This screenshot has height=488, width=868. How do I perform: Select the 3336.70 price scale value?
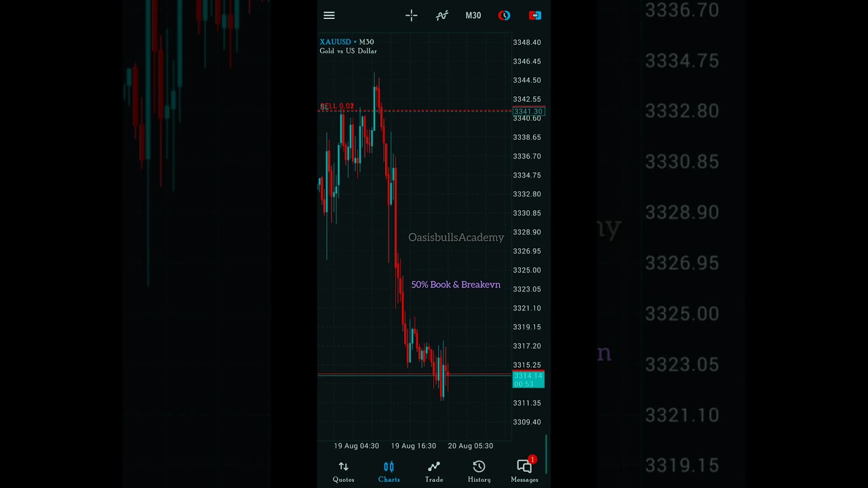(527, 156)
